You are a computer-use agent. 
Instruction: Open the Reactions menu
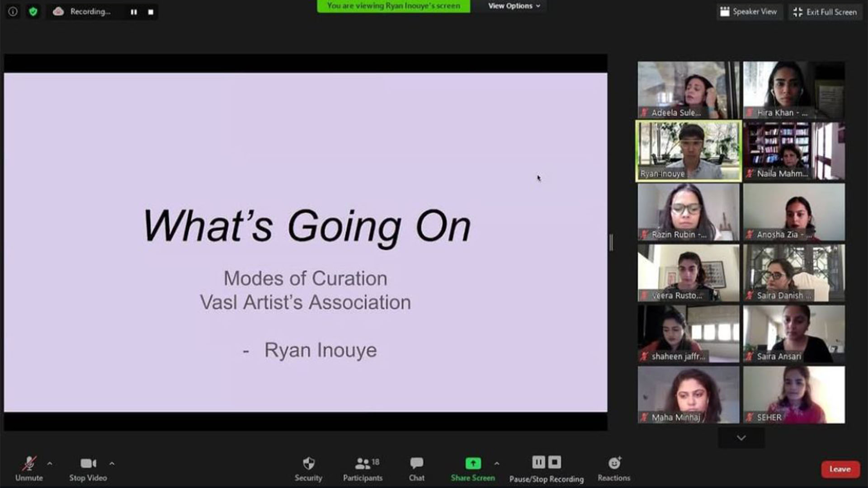click(x=614, y=469)
